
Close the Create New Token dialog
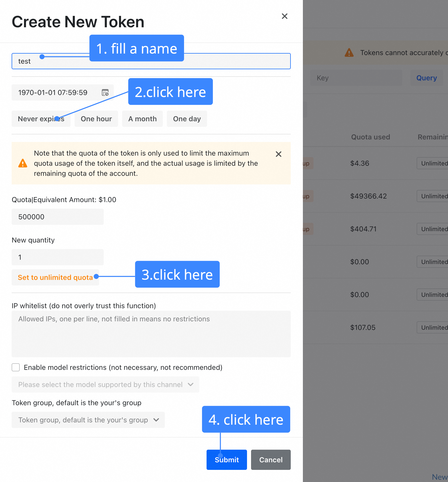pos(284,16)
